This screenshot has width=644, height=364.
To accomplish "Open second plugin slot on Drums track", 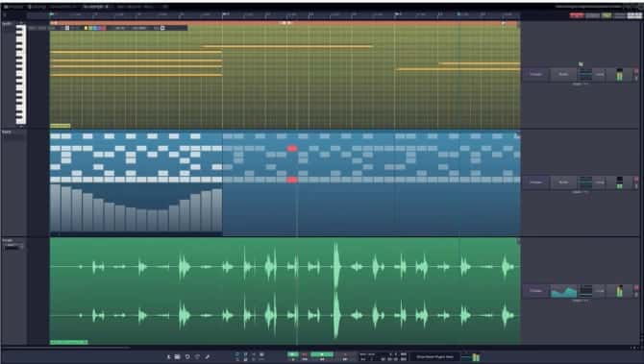I will click(563, 182).
